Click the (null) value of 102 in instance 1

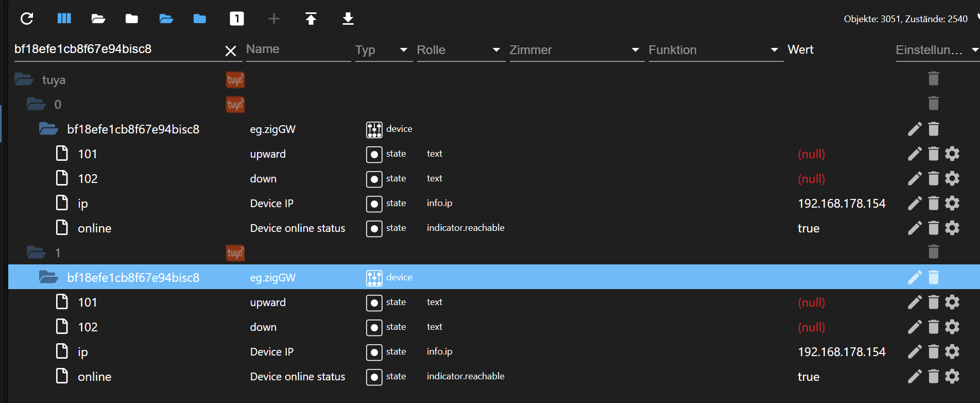click(812, 327)
